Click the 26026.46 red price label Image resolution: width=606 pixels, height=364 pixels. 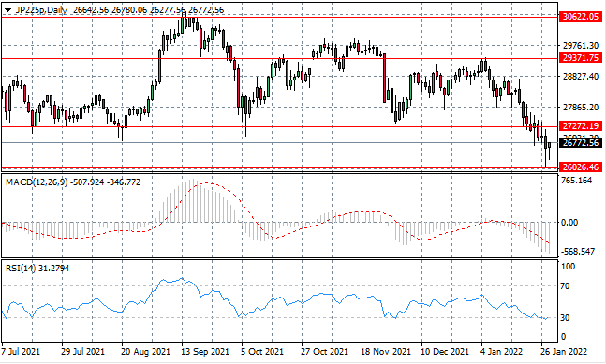pos(581,167)
